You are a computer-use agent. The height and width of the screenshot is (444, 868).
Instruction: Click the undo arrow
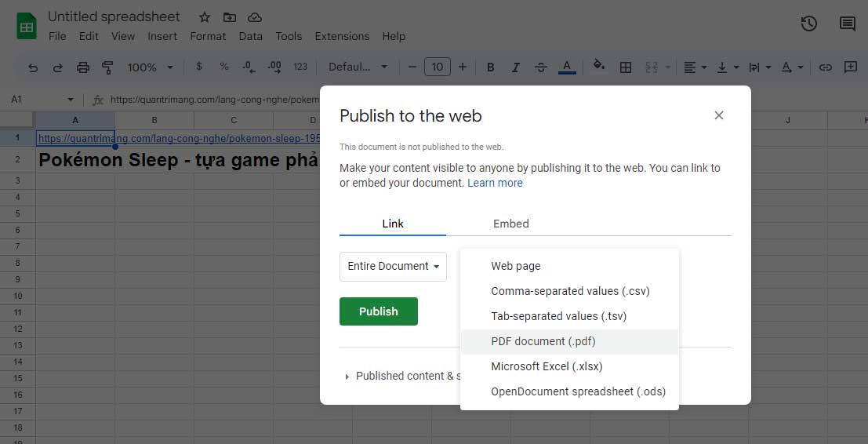click(x=33, y=67)
